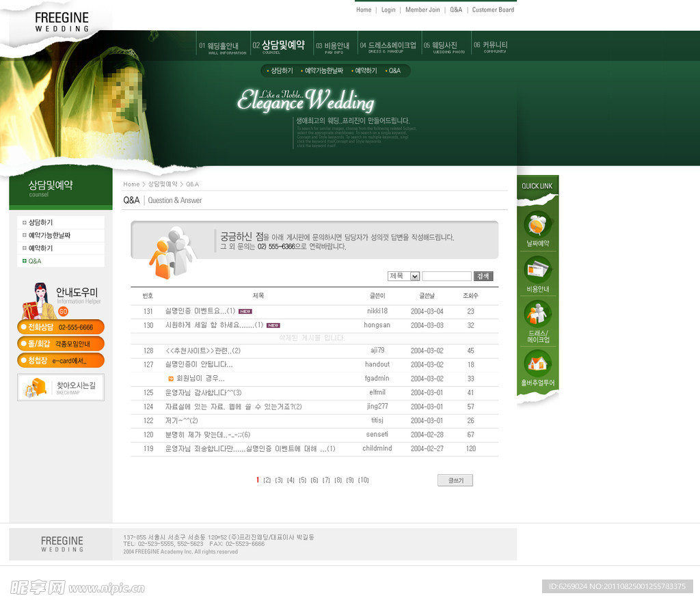Click the 찾아오시는길 sketch map banner
This screenshot has width=700, height=600.
tap(61, 387)
